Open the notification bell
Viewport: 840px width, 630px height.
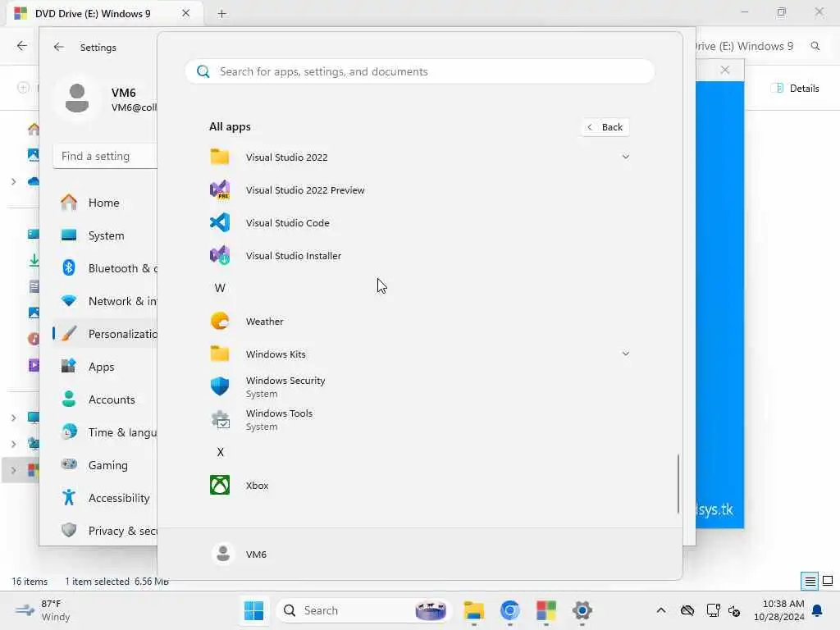click(817, 610)
